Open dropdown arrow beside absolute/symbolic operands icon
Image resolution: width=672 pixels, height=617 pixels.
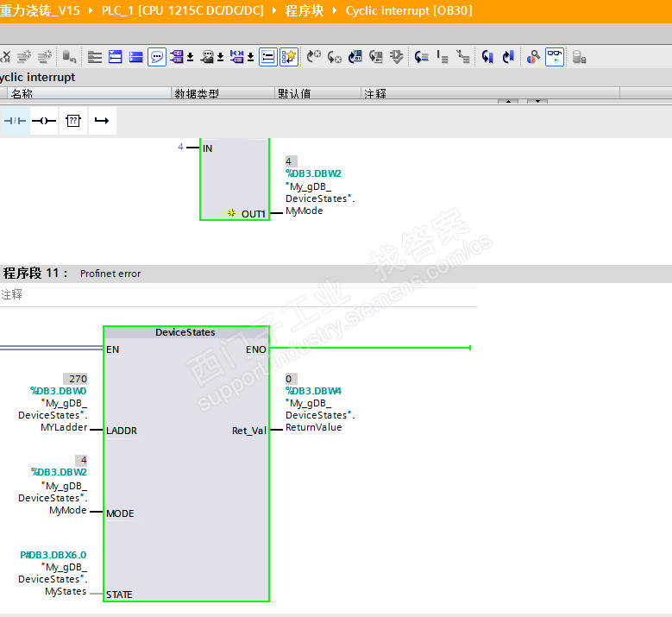point(191,58)
